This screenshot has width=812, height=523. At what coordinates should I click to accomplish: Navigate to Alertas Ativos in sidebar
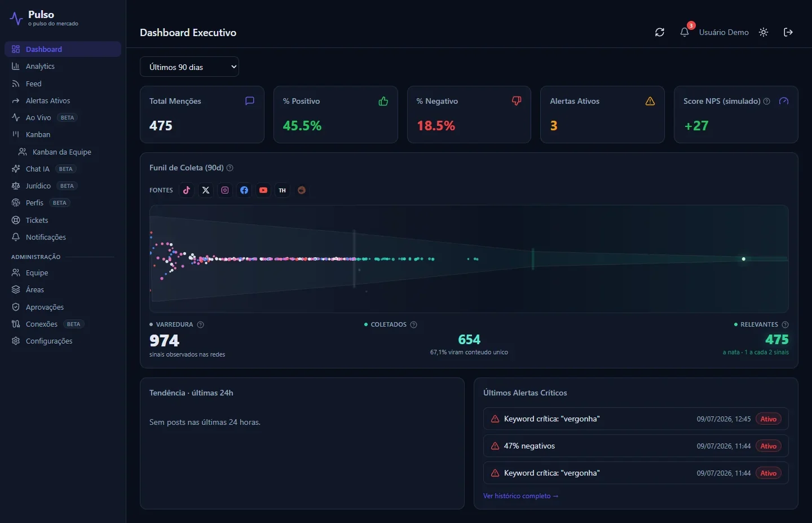click(x=63, y=100)
